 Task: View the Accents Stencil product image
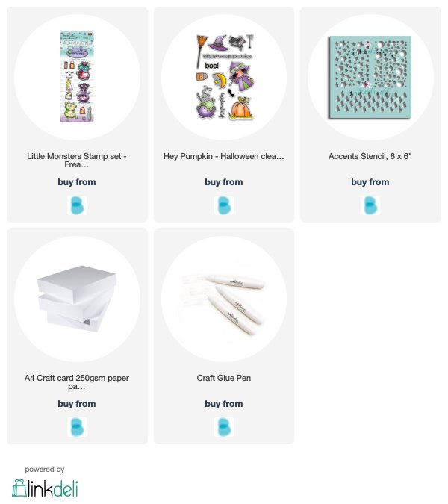[370, 77]
